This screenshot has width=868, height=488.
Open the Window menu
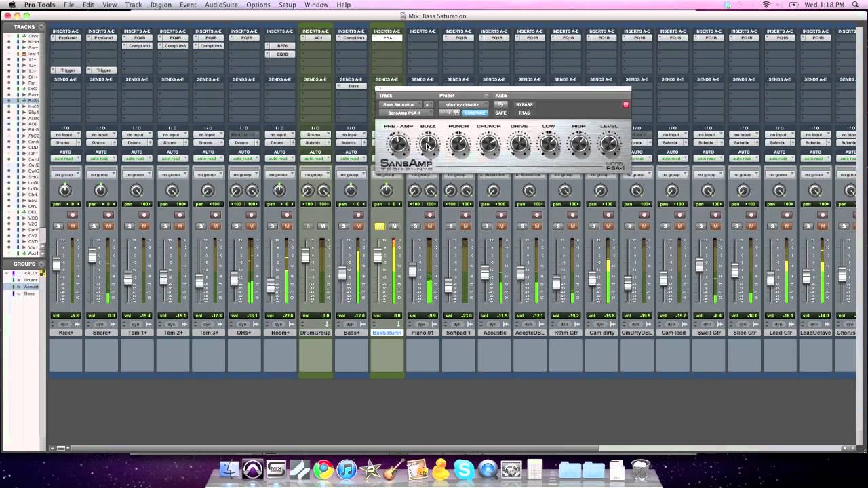[x=317, y=5]
